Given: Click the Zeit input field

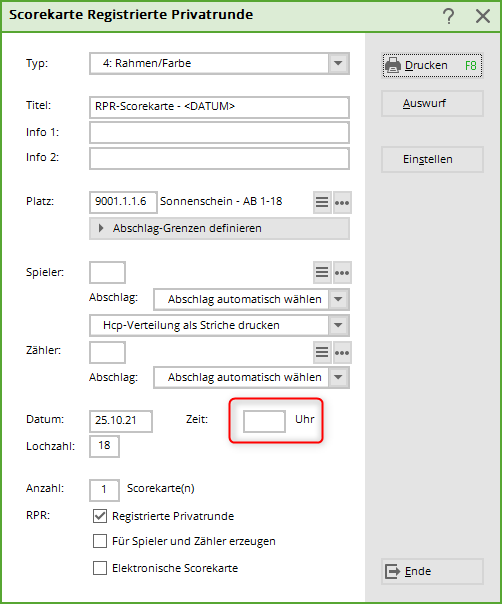Looking at the screenshot, I should click(x=264, y=421).
